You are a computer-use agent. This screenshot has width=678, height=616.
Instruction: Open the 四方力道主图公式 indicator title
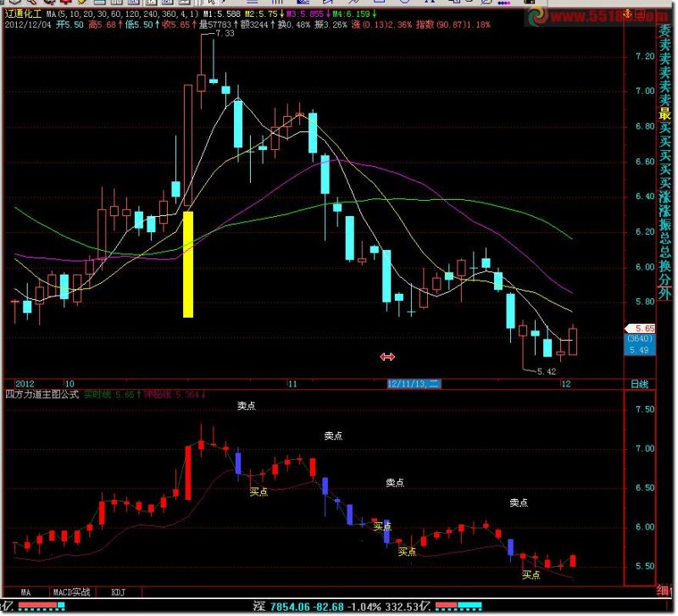[42, 394]
